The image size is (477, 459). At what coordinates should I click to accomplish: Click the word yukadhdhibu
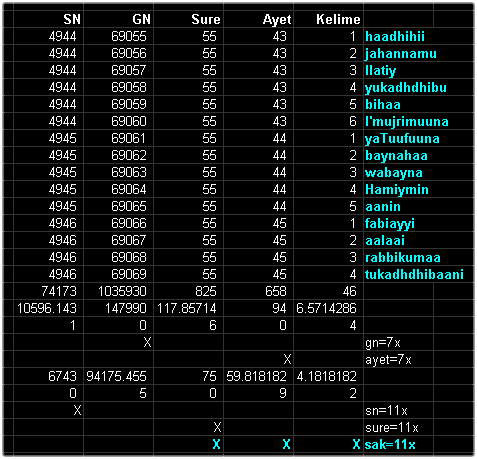point(406,87)
